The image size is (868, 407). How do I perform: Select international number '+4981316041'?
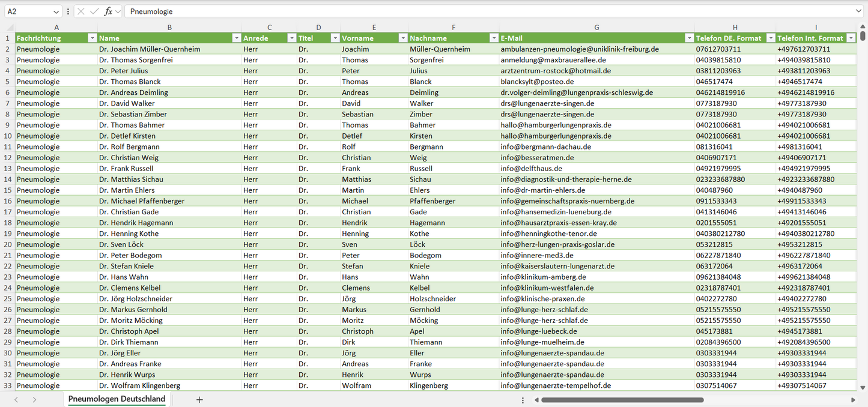tap(816, 146)
